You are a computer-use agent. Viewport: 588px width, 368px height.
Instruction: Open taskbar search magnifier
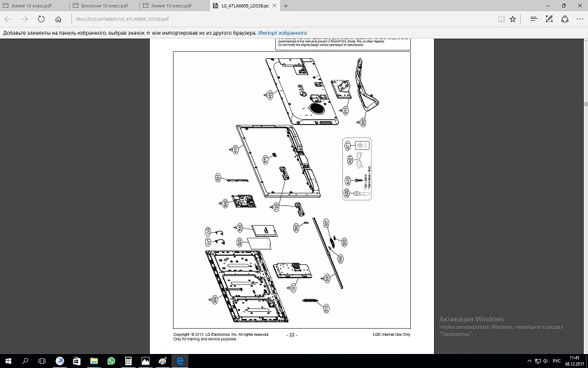(x=25, y=361)
